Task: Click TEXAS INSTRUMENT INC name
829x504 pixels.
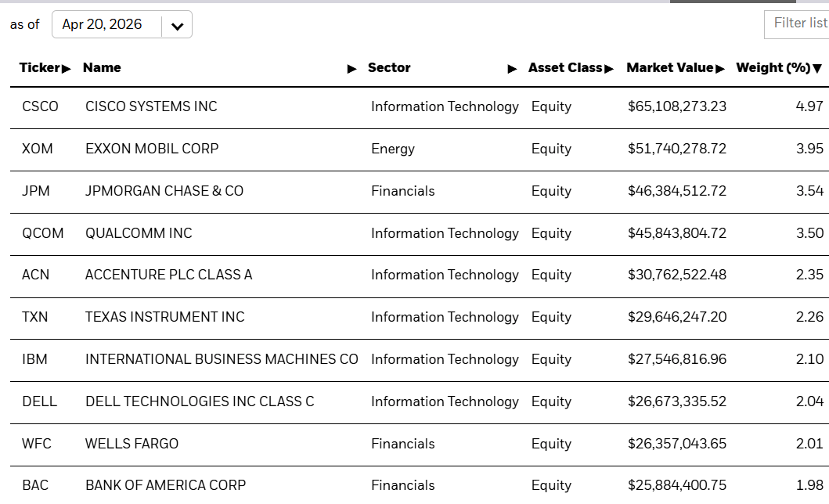Action: tap(164, 317)
